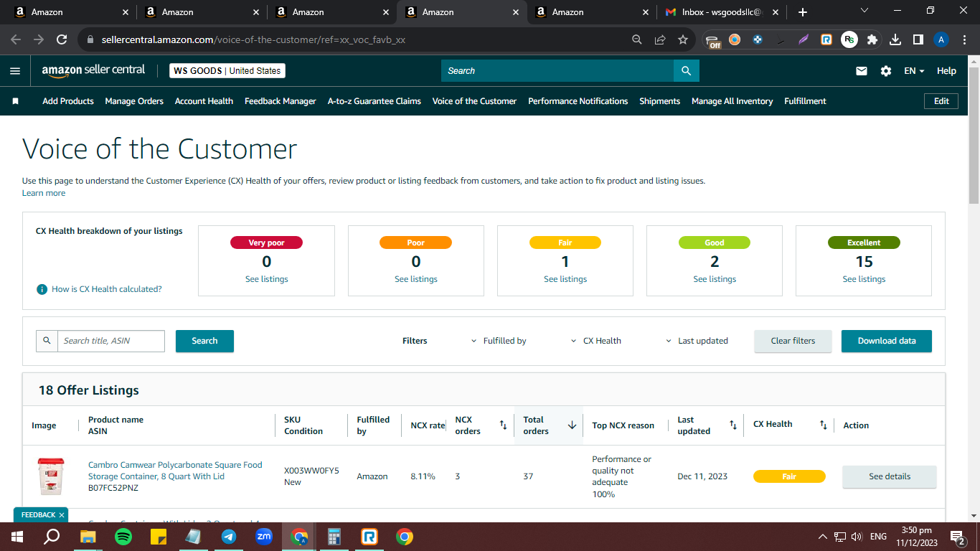
Task: Close the FEEDBACK tab with its X
Action: coord(62,515)
